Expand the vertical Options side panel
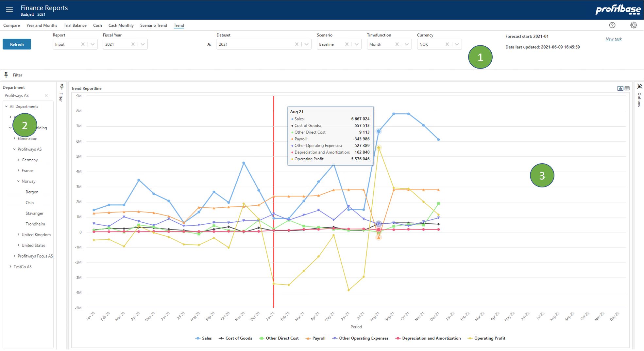The width and height of the screenshot is (644, 351). point(639,100)
